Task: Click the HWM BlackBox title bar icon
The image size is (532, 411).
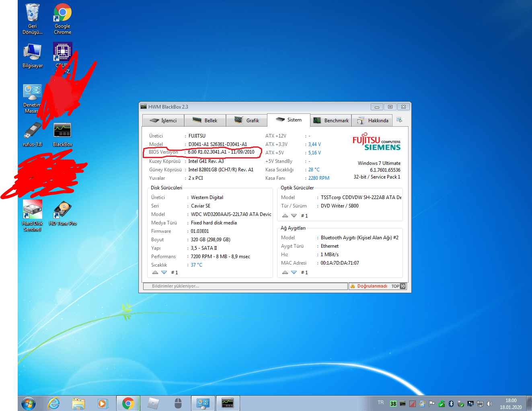Action: 144,107
